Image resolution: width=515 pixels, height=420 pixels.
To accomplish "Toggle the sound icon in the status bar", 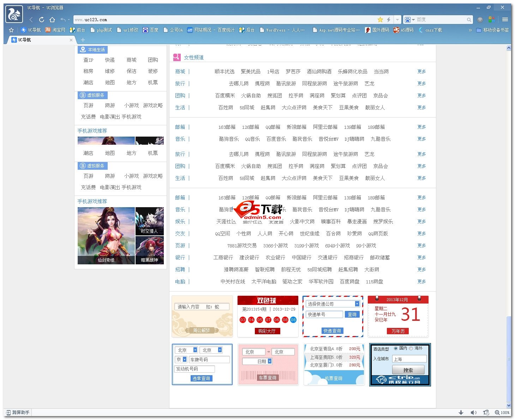I will pyautogui.click(x=474, y=412).
